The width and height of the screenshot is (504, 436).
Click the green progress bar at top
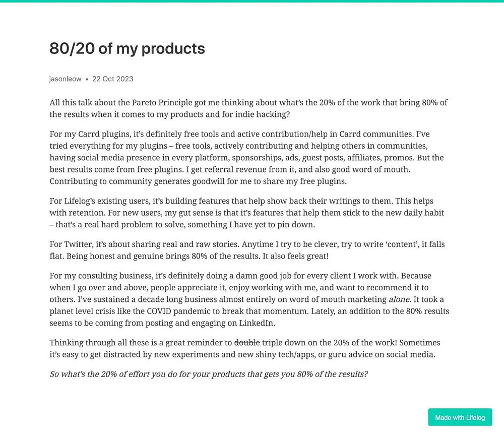pos(252,1)
